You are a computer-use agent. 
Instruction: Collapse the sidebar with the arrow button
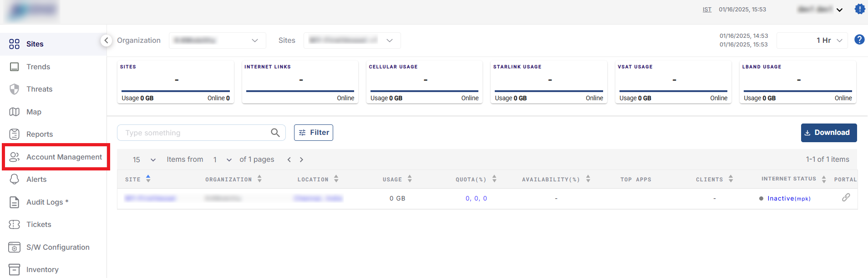pos(106,41)
